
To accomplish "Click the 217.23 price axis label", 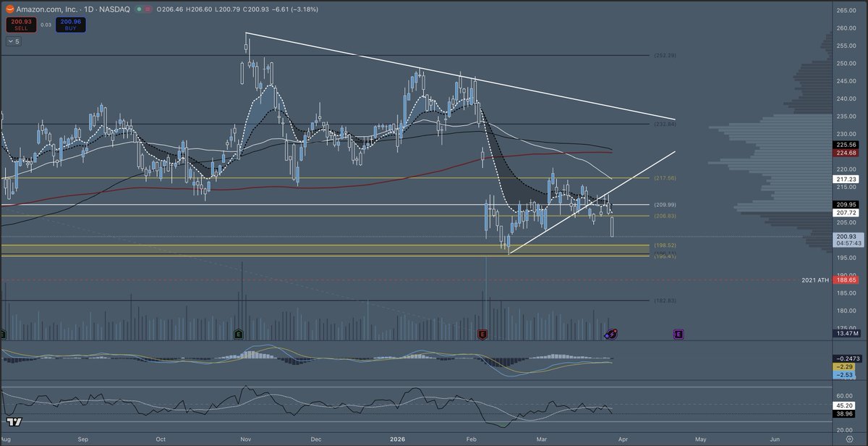I will [846, 179].
